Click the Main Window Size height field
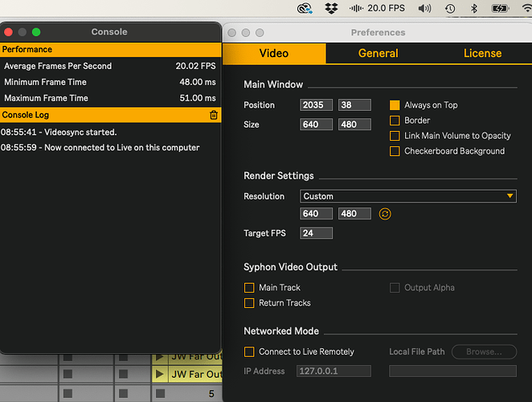Image resolution: width=532 pixels, height=402 pixels. point(354,125)
